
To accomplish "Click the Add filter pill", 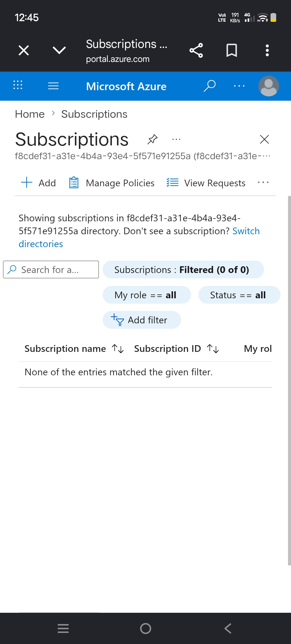I will [x=142, y=320].
